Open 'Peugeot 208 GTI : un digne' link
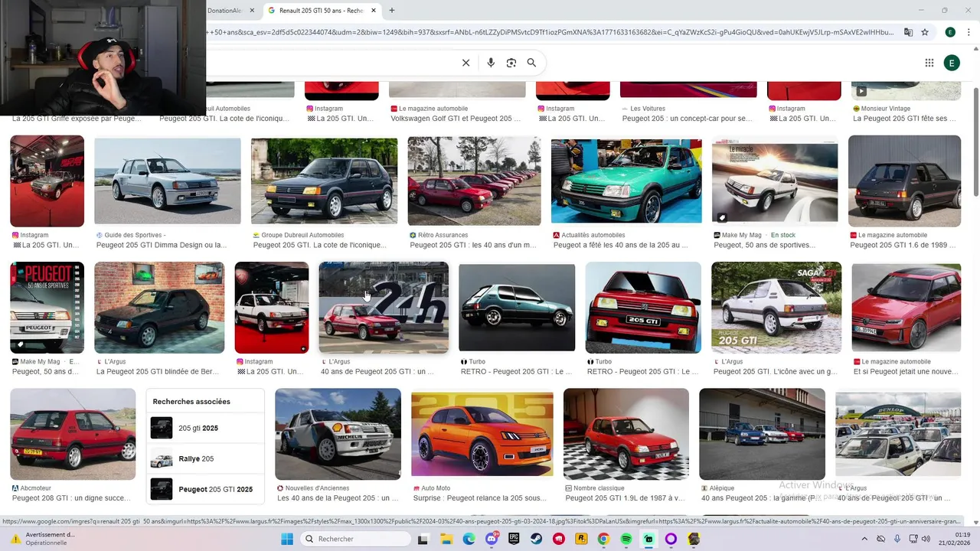Image resolution: width=980 pixels, height=551 pixels. click(71, 498)
